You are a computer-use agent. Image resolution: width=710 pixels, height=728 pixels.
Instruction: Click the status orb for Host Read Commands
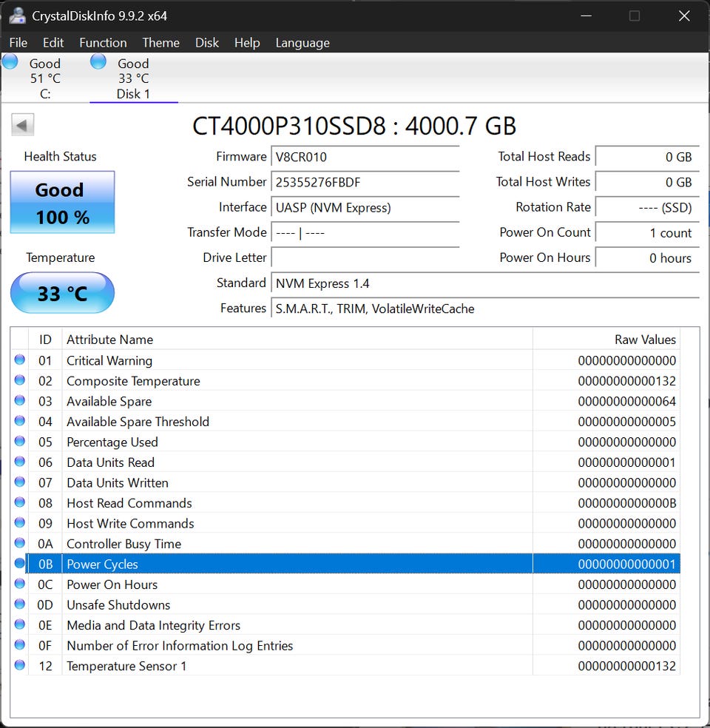point(19,502)
